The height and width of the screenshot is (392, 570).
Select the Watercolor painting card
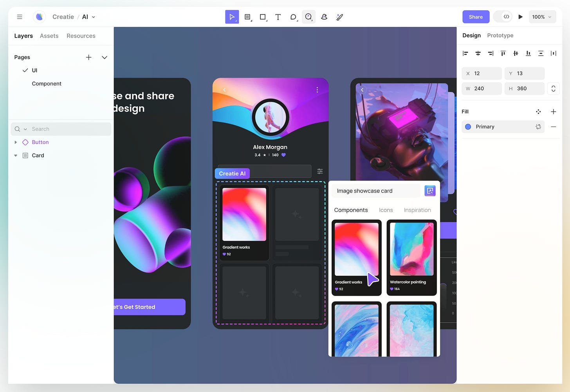point(411,258)
